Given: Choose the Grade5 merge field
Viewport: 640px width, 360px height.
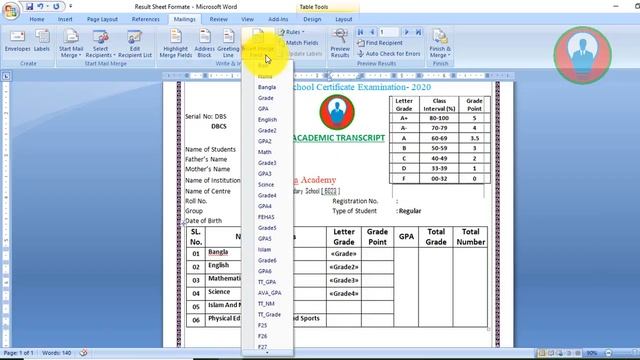Looking at the screenshot, I should coord(267,228).
